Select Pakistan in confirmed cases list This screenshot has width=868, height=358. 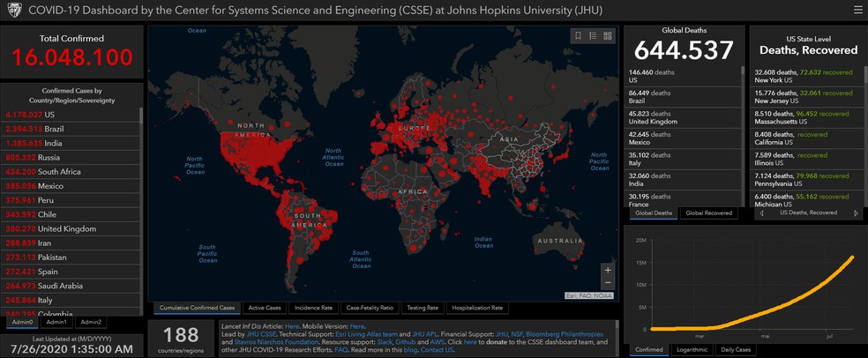[71, 257]
